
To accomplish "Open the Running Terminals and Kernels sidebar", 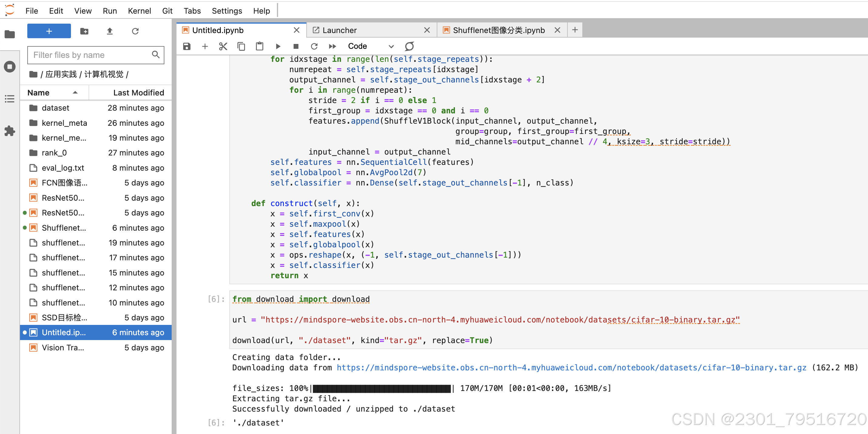I will [x=10, y=66].
